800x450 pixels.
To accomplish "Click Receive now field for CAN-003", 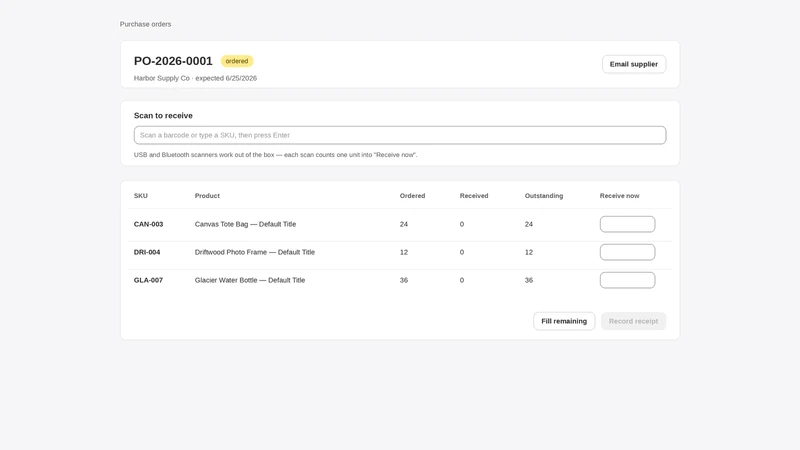I will (x=628, y=224).
